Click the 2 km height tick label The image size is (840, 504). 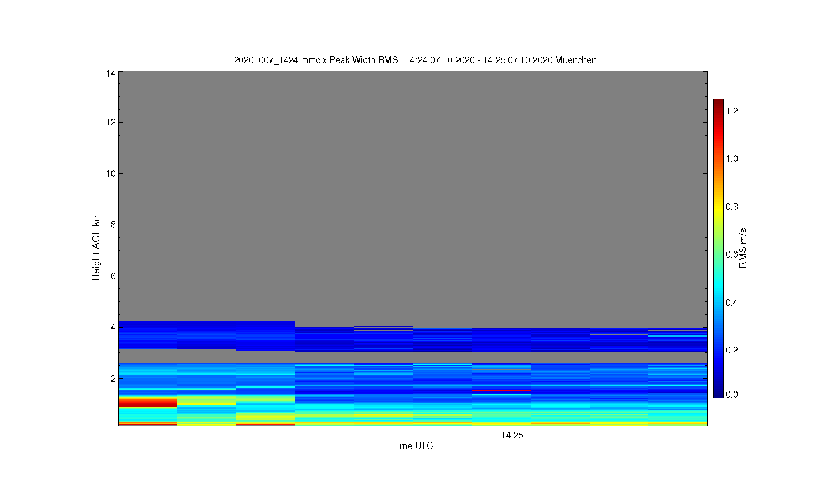[x=113, y=379]
